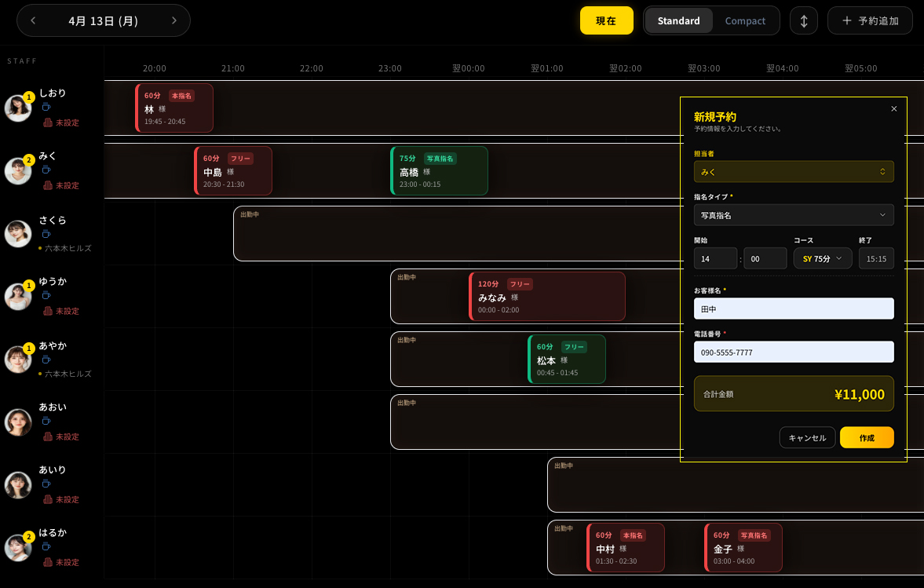Switch to Compact view mode
This screenshot has width=924, height=588.
click(x=745, y=20)
